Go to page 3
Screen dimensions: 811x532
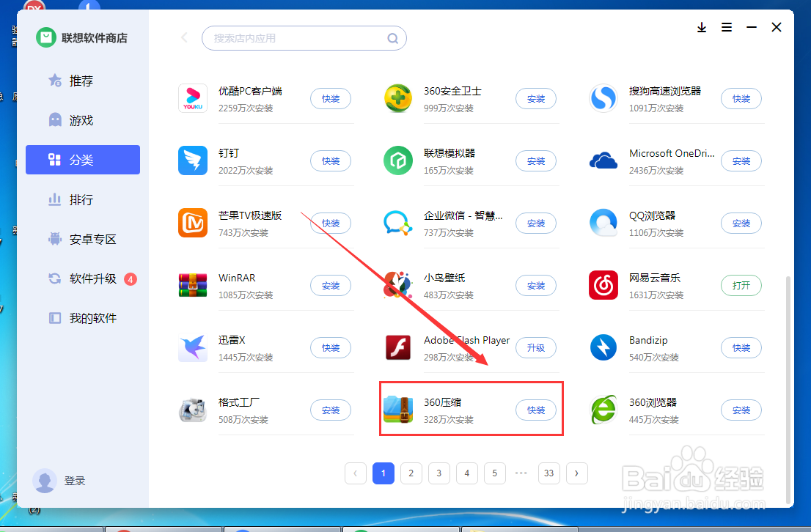[439, 473]
